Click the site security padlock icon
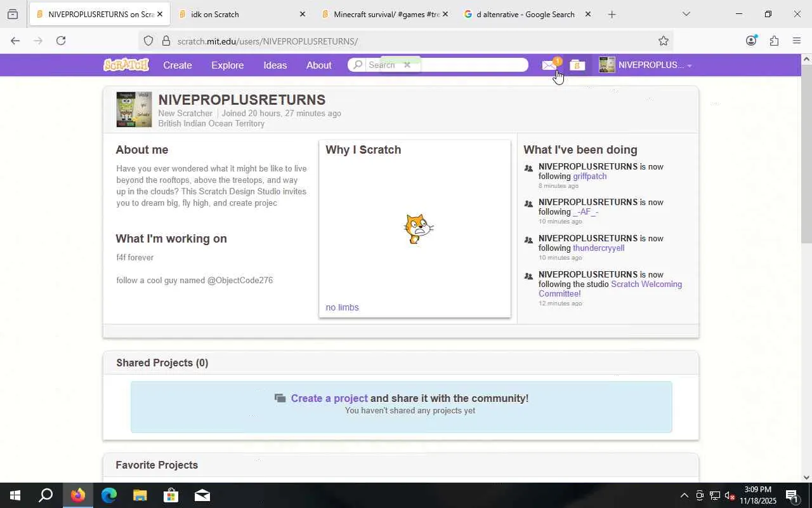Image resolution: width=812 pixels, height=508 pixels. 166,41
